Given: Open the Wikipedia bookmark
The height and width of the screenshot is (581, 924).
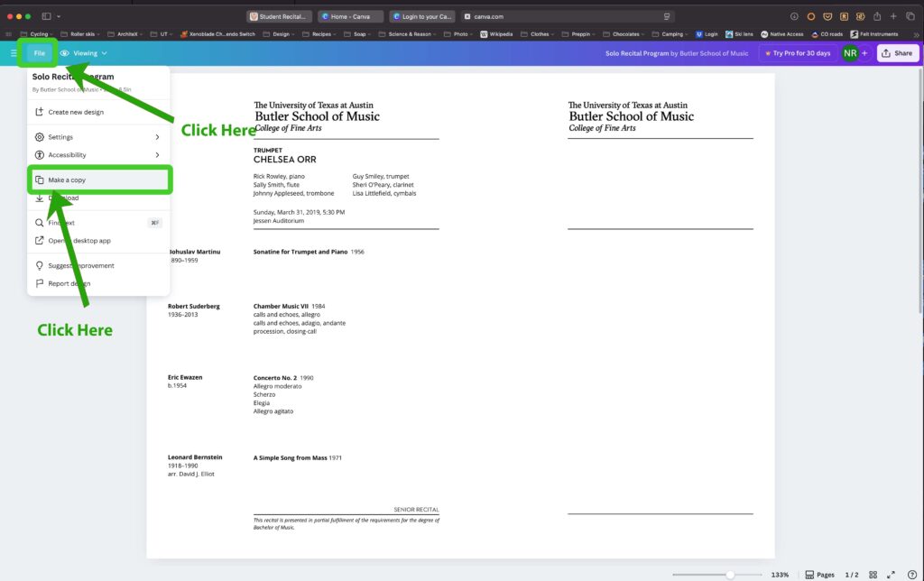Looking at the screenshot, I should 495,33.
